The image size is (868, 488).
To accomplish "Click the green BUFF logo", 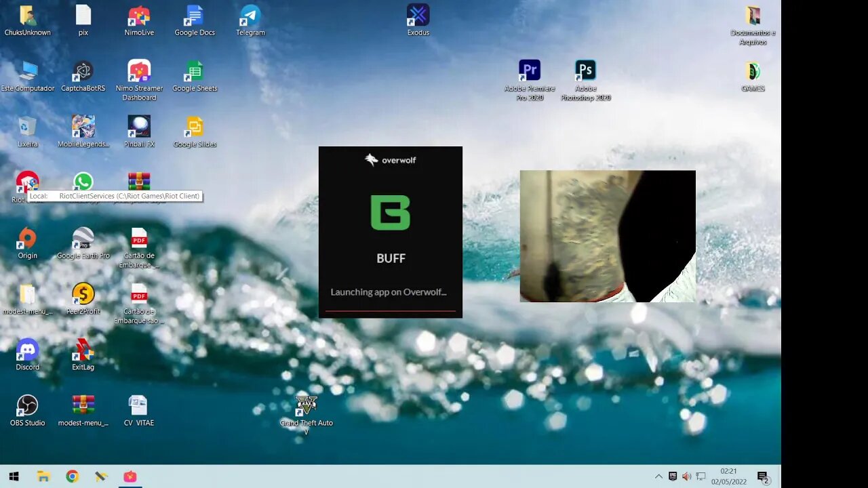I will (x=391, y=212).
